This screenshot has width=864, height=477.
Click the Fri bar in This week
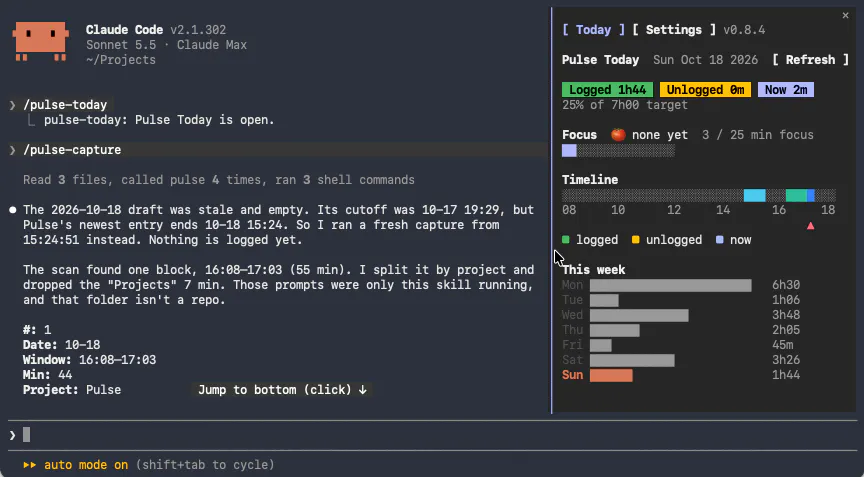pyautogui.click(x=601, y=345)
